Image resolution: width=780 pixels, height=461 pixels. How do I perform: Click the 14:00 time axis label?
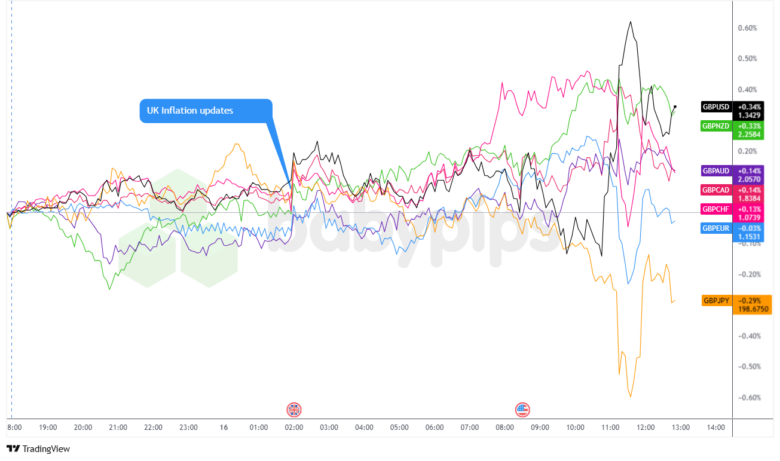click(714, 428)
